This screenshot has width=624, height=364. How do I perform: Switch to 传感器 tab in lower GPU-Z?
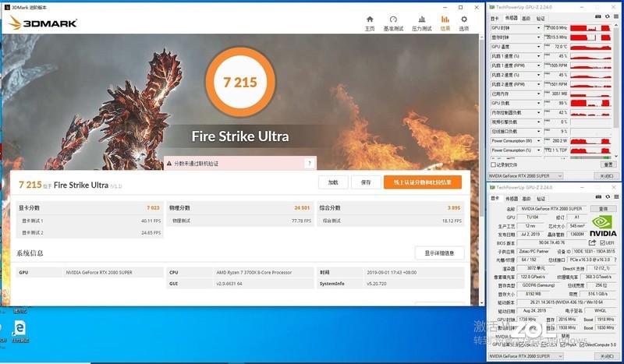pyautogui.click(x=512, y=199)
